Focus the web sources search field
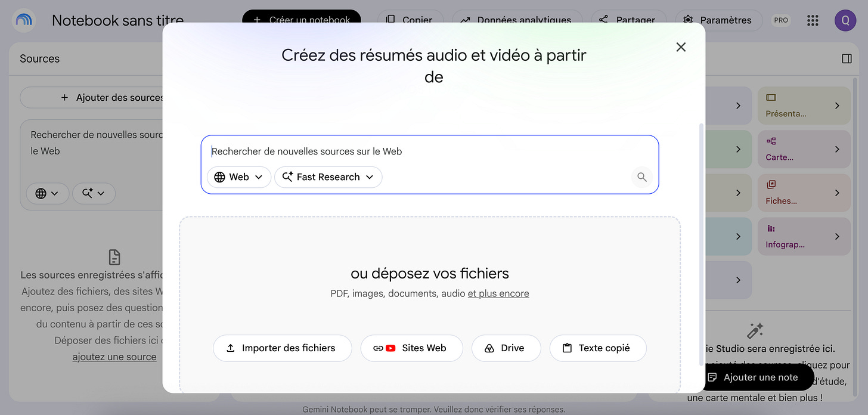Viewport: 868px width, 415px height. point(429,151)
